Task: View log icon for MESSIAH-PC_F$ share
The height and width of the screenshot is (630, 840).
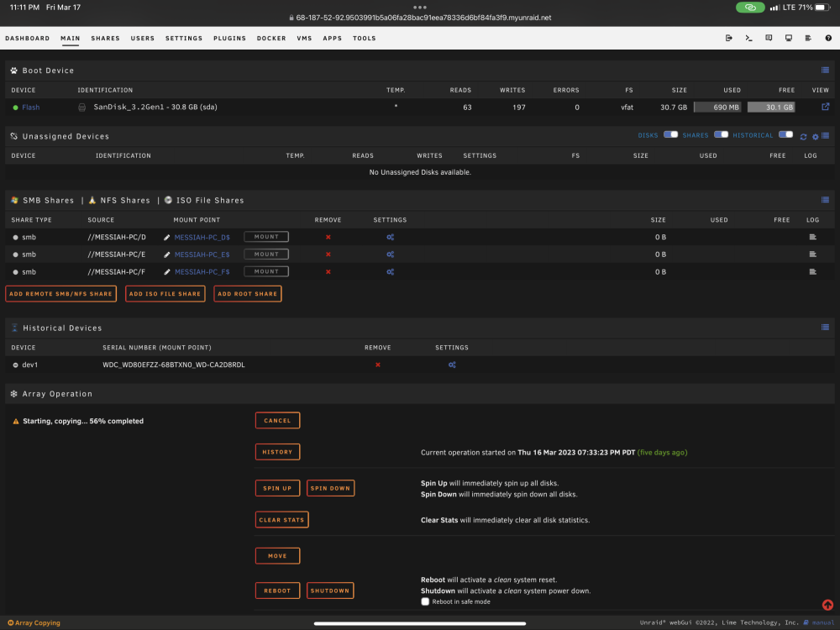Action: 812,271
